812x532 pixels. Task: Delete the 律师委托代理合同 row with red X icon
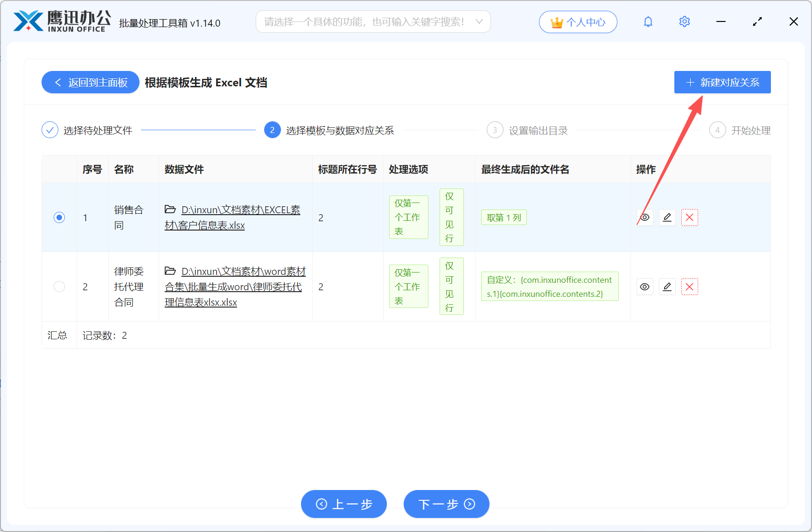[689, 287]
